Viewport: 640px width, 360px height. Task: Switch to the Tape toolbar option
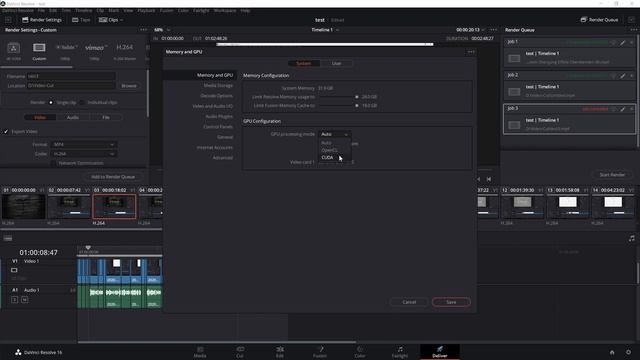click(81, 20)
